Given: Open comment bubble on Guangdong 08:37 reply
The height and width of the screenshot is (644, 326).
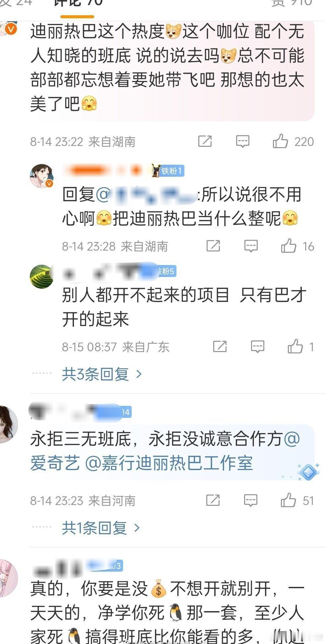Looking at the screenshot, I should (258, 346).
